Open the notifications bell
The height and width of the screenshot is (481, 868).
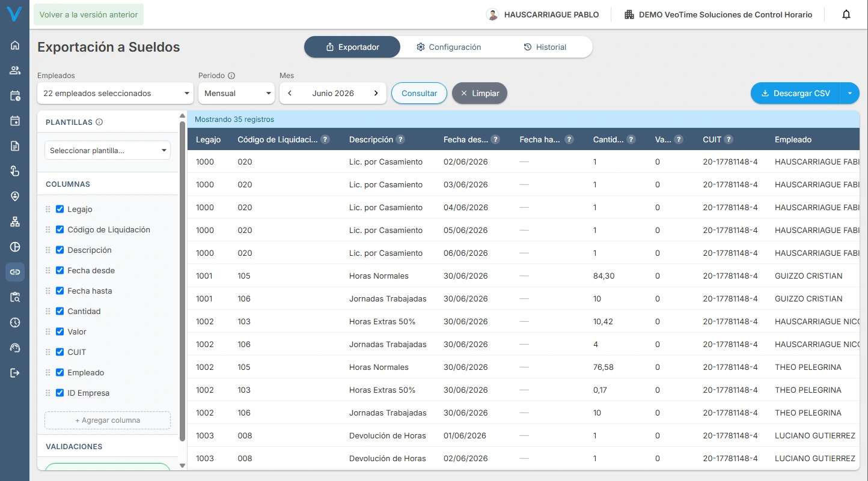point(846,14)
